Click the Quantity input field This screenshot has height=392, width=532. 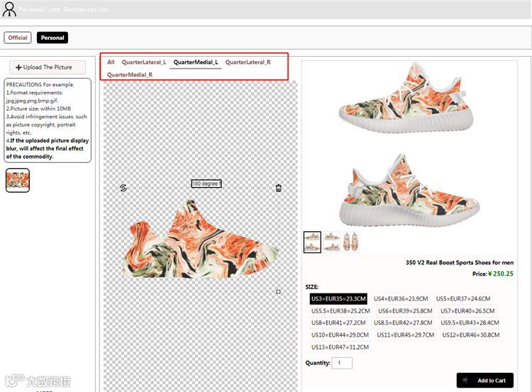pos(342,363)
